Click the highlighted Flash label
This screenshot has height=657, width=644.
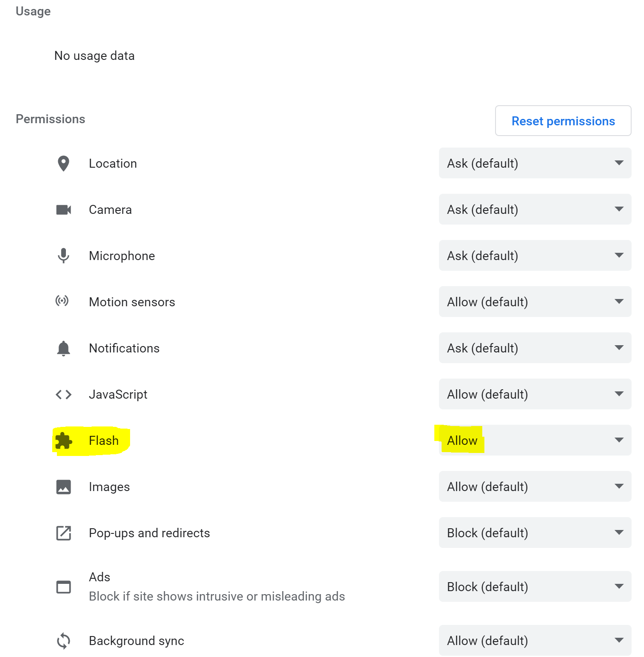(x=104, y=441)
